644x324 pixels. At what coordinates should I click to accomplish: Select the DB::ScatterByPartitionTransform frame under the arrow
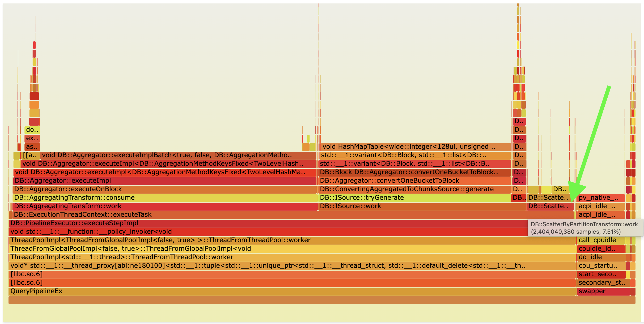tap(550, 206)
